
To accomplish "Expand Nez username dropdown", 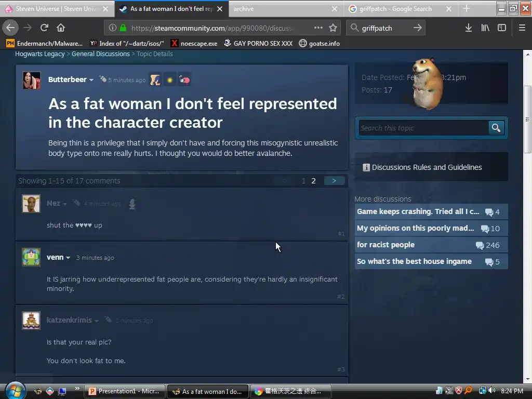I will point(65,204).
